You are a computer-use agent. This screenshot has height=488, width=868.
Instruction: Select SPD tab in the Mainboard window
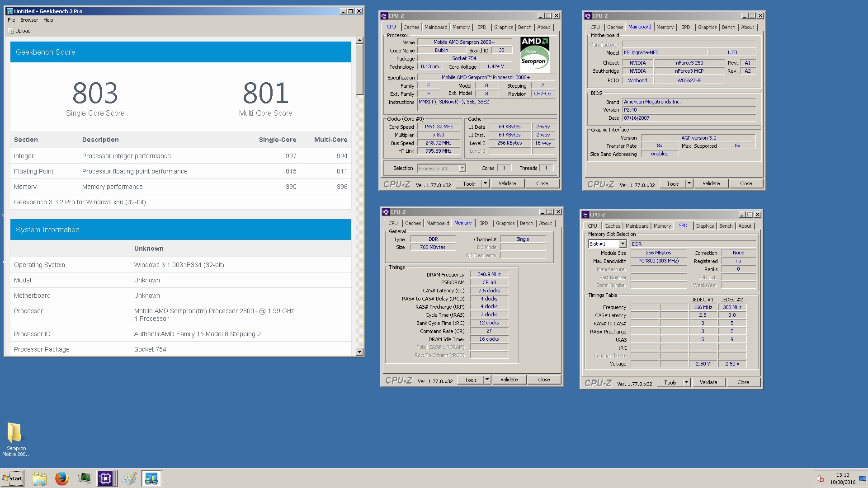(685, 27)
